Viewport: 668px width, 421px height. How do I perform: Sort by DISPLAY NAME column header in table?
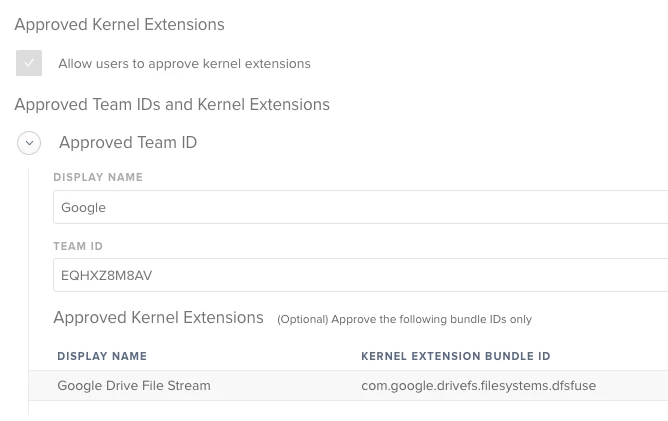coord(102,356)
